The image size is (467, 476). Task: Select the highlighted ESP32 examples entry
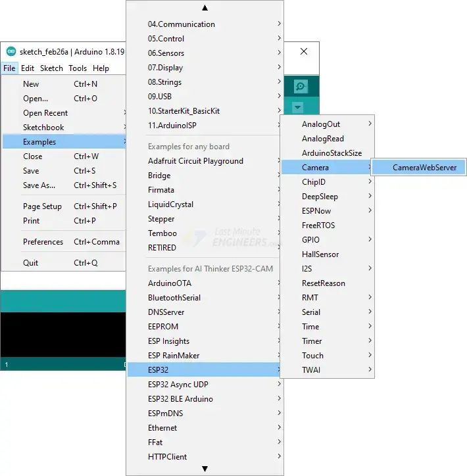coord(203,369)
